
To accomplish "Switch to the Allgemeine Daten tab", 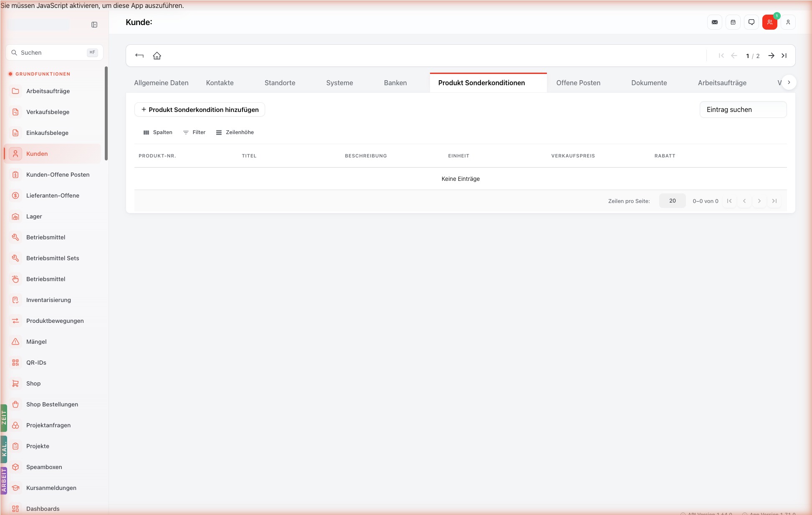I will pos(161,83).
